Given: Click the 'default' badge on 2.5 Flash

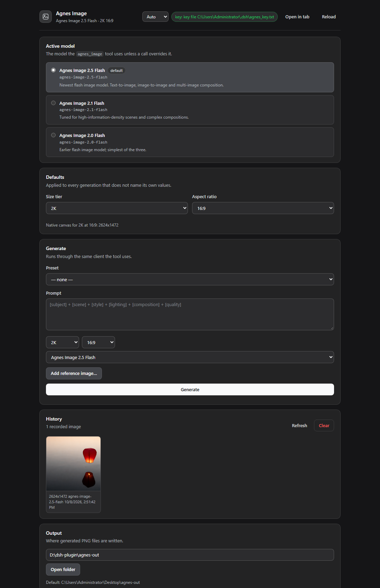Looking at the screenshot, I should (x=116, y=71).
